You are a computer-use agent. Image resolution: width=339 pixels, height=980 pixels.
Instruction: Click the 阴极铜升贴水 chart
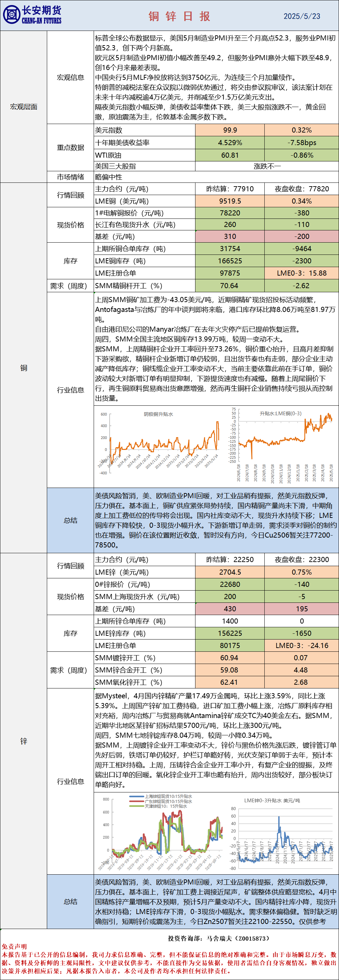tap(159, 444)
